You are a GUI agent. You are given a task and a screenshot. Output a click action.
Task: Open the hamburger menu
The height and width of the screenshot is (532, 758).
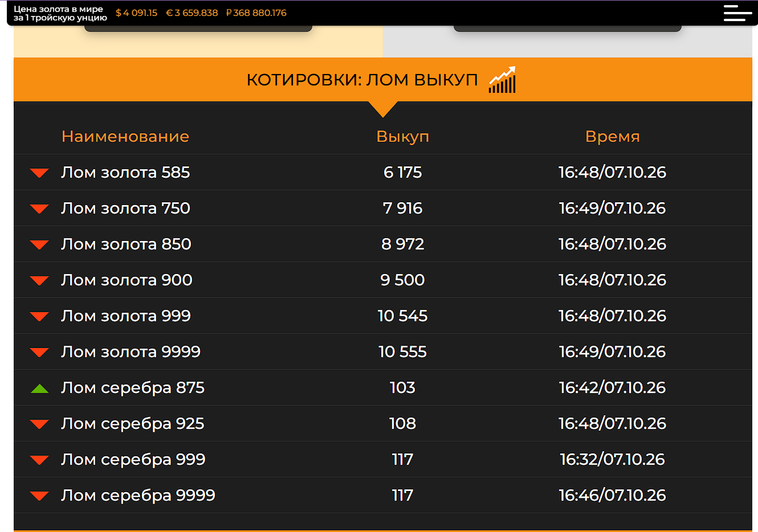(x=737, y=13)
